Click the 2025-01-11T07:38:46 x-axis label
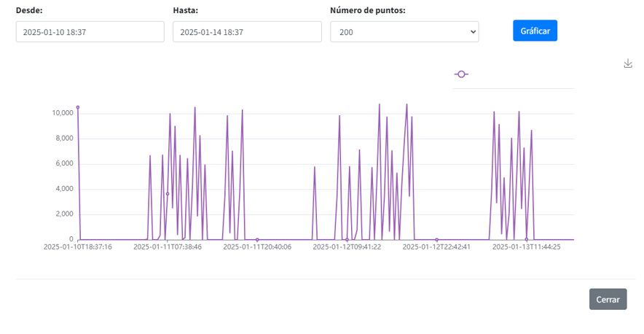Screen dimensions: 644x334 click(168, 247)
